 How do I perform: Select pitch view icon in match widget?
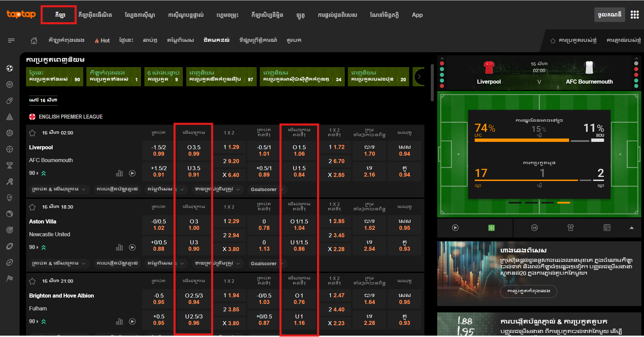coord(492,228)
